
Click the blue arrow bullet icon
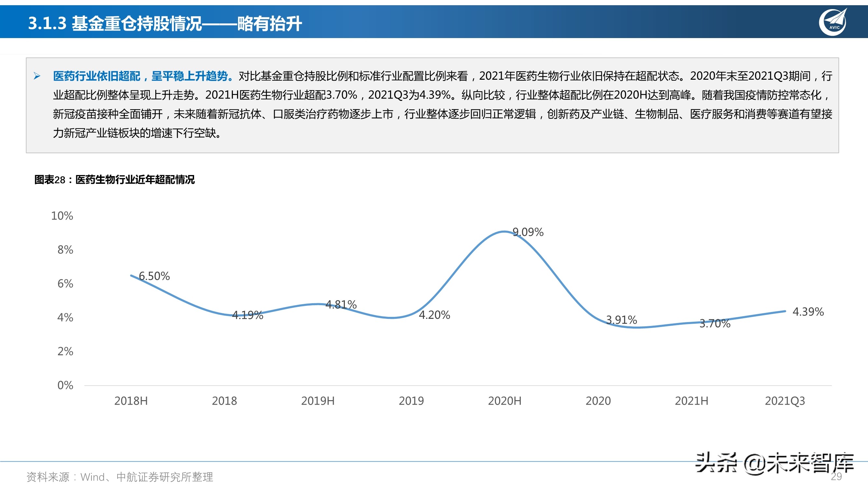pos(37,76)
